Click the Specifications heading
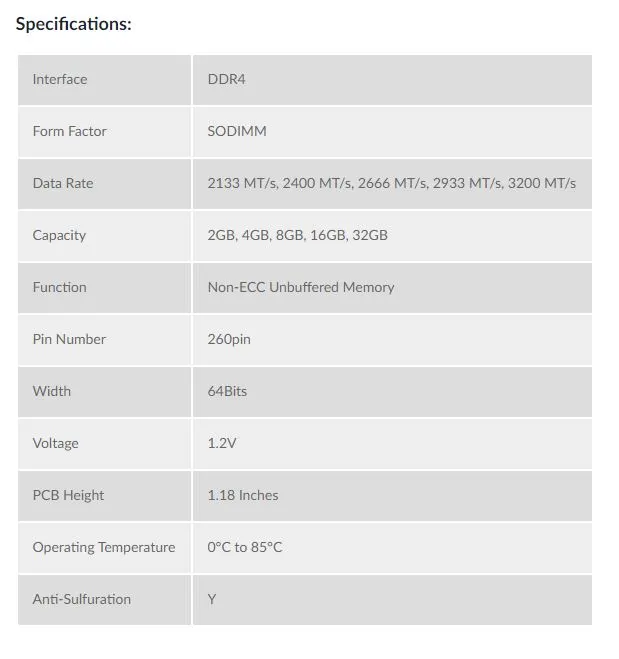 point(74,24)
